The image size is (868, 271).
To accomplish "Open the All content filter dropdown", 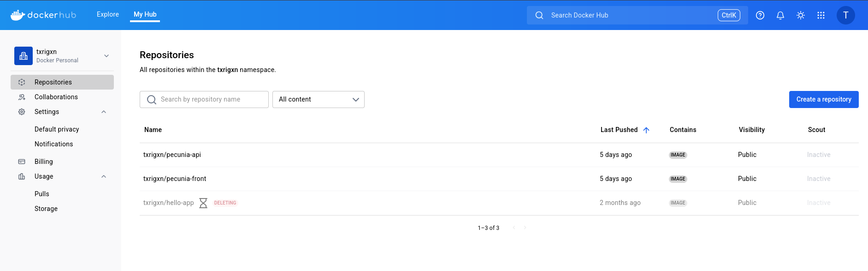I will 319,100.
